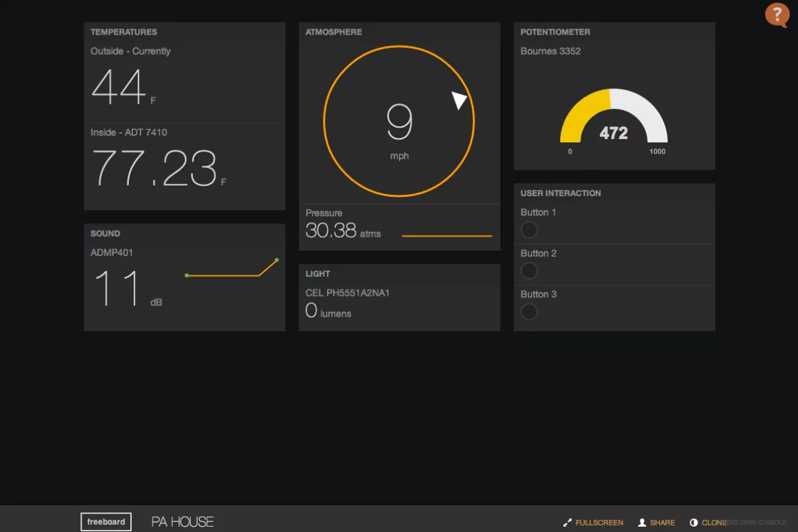Viewport: 798px width, 532px height.
Task: Click the white wind direction arrow
Action: (x=459, y=100)
